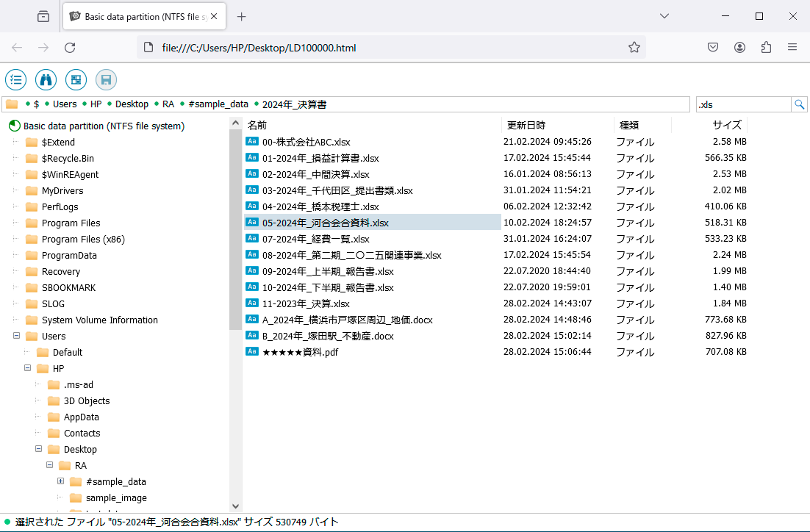Click the .xls filter input field
This screenshot has width=810, height=532.
pos(742,104)
